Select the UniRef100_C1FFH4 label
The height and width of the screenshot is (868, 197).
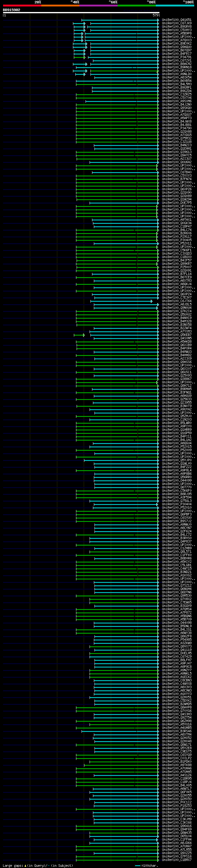[x=176, y=839]
